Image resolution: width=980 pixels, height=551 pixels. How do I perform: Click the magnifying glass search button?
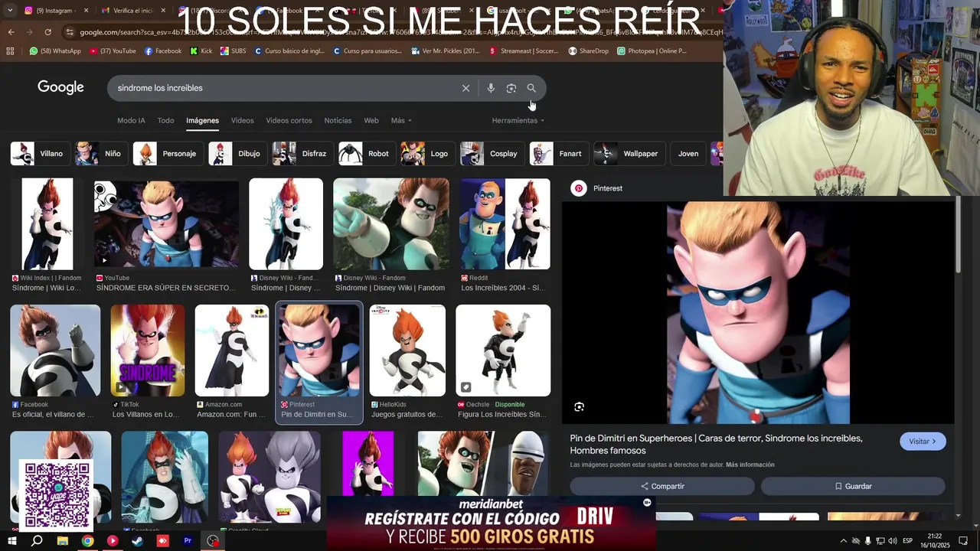531,88
